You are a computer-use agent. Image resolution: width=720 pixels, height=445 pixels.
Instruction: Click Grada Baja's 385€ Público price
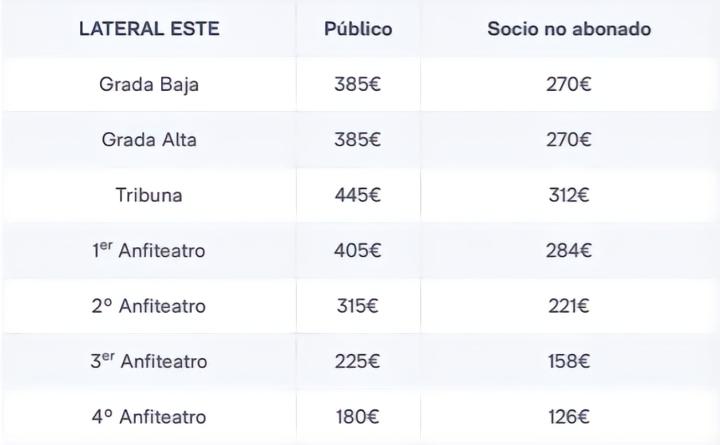[x=358, y=84]
